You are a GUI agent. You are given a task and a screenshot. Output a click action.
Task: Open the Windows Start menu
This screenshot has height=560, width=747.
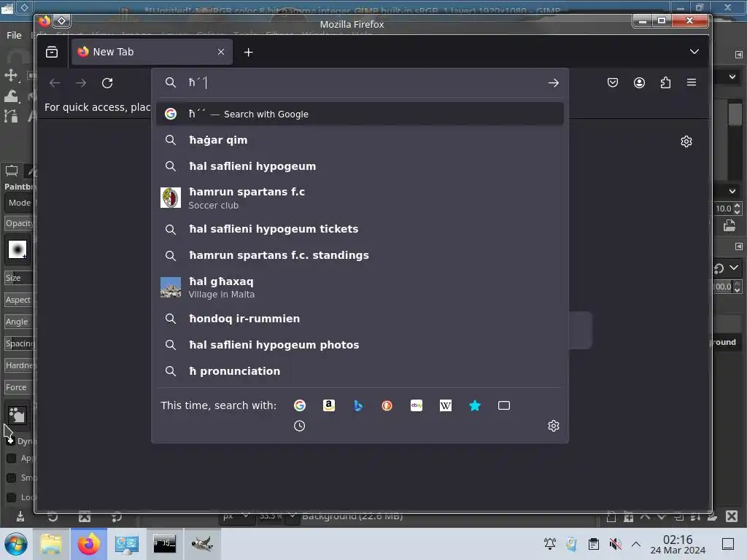[16, 544]
